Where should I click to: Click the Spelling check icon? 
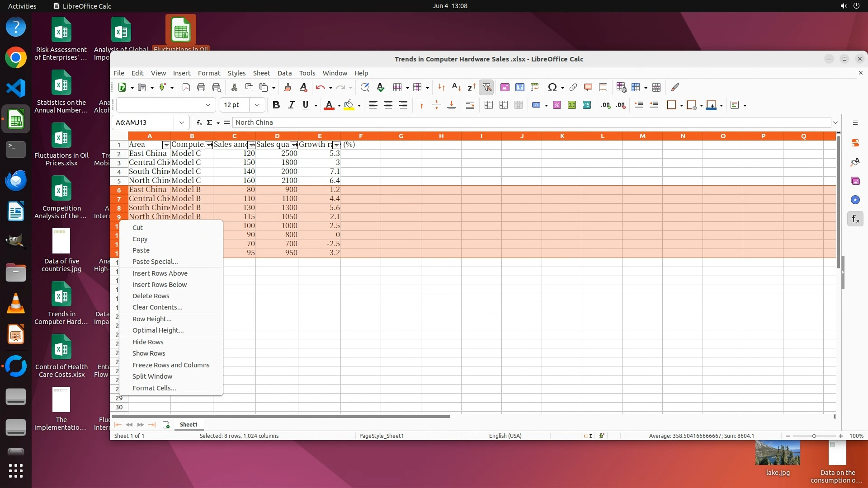coord(380,88)
